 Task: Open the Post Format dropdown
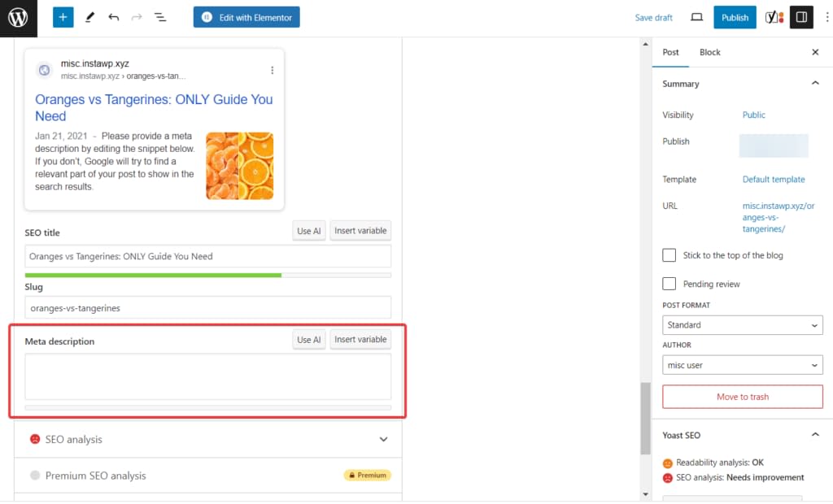(741, 324)
